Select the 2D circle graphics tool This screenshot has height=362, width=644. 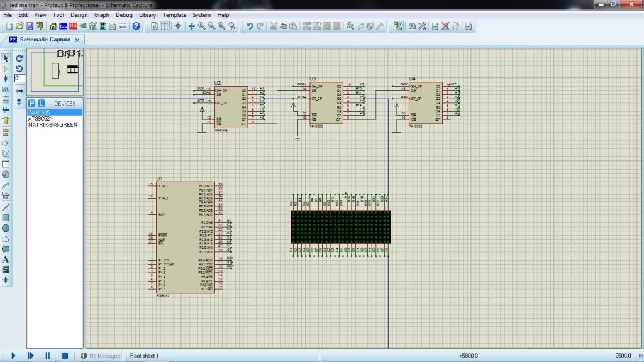(6, 228)
